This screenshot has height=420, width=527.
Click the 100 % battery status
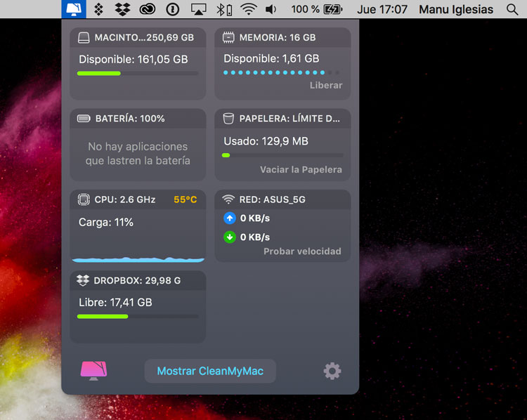[316, 9]
